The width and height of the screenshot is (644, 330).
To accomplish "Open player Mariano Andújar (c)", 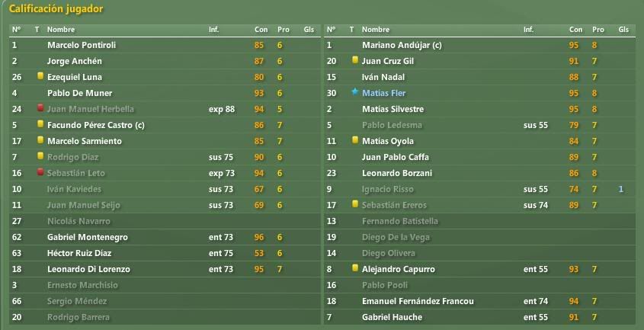I will (x=402, y=45).
